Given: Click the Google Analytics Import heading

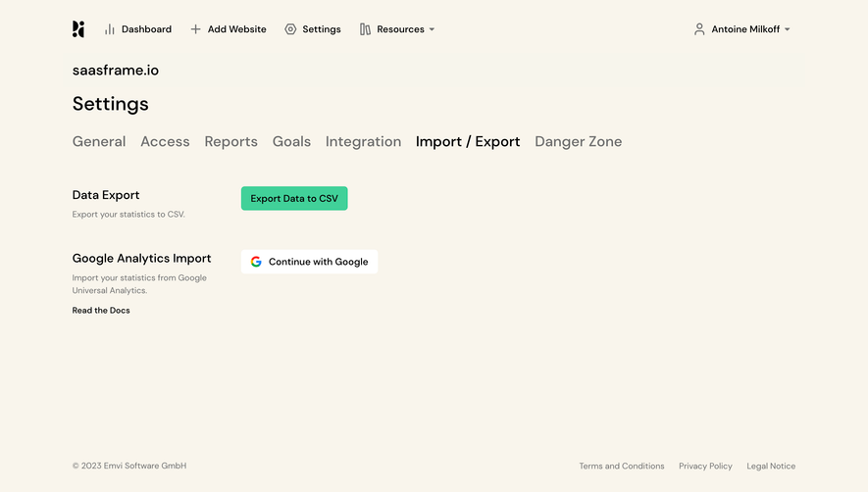Looking at the screenshot, I should pyautogui.click(x=141, y=259).
